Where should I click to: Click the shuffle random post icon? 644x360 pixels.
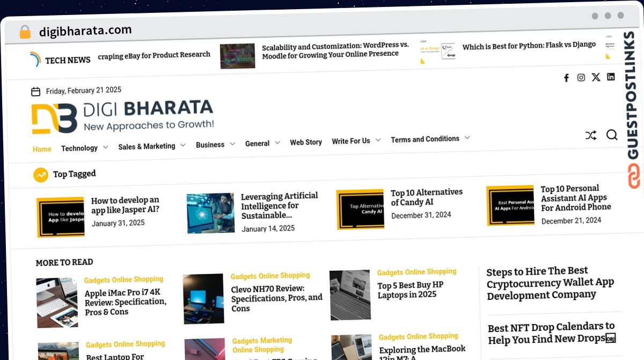(591, 135)
